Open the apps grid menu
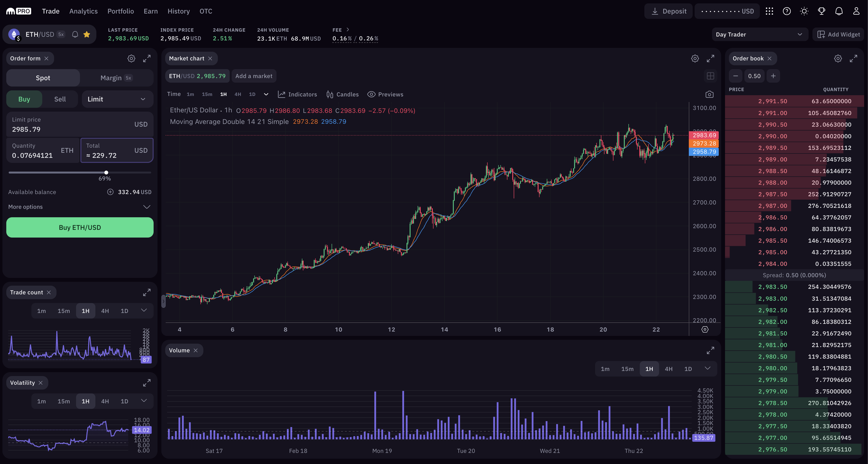The image size is (868, 464). (x=769, y=11)
